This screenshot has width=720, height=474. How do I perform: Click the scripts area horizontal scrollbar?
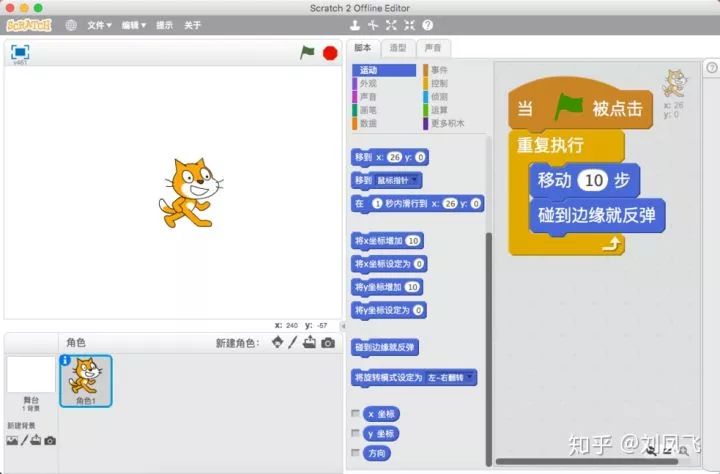[587, 462]
